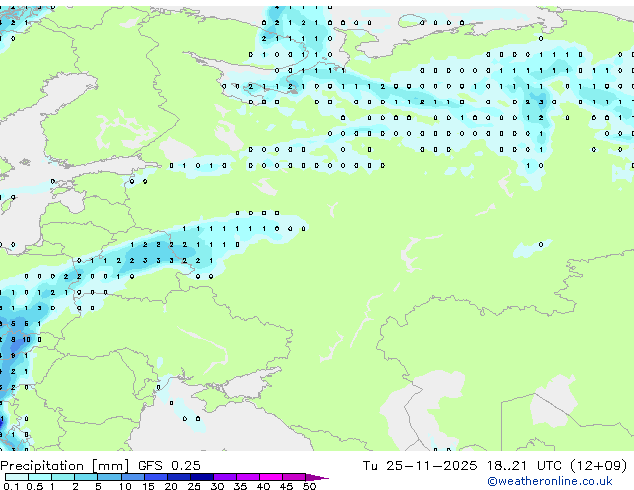The width and height of the screenshot is (634, 490).
Task: Pick the legend swatch between 1 and 2
Action: [63, 477]
